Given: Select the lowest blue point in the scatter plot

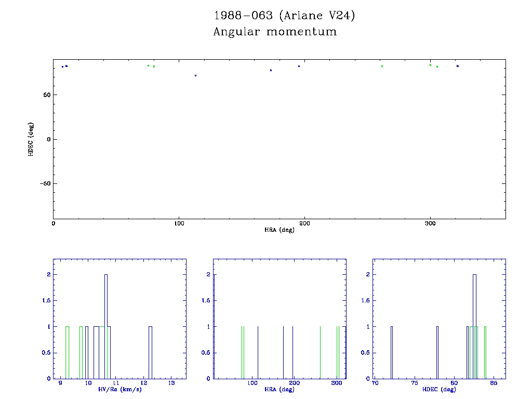Looking at the screenshot, I should coord(195,75).
